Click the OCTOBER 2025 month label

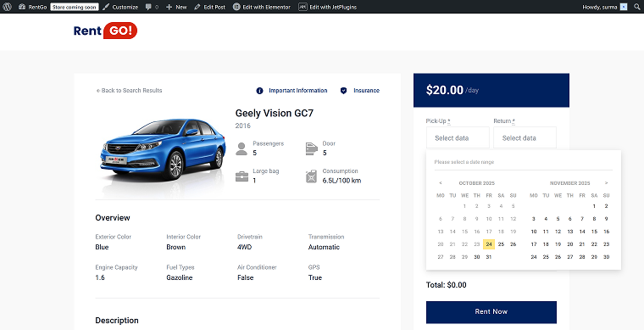pos(477,183)
